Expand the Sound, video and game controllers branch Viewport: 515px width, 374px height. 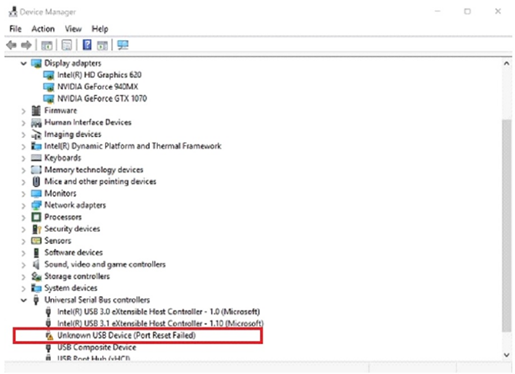(x=23, y=265)
